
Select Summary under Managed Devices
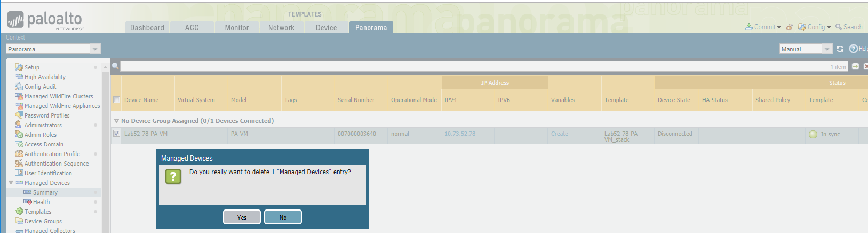pos(45,192)
